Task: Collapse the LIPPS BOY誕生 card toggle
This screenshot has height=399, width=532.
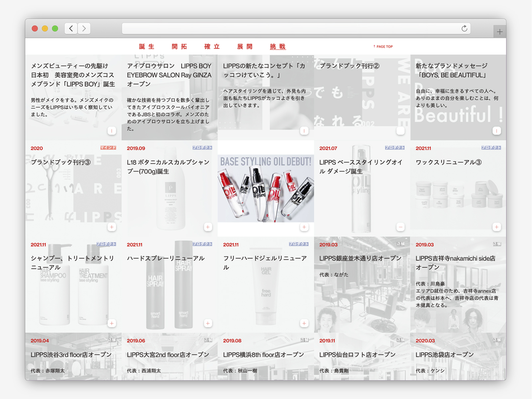Action: [112, 131]
